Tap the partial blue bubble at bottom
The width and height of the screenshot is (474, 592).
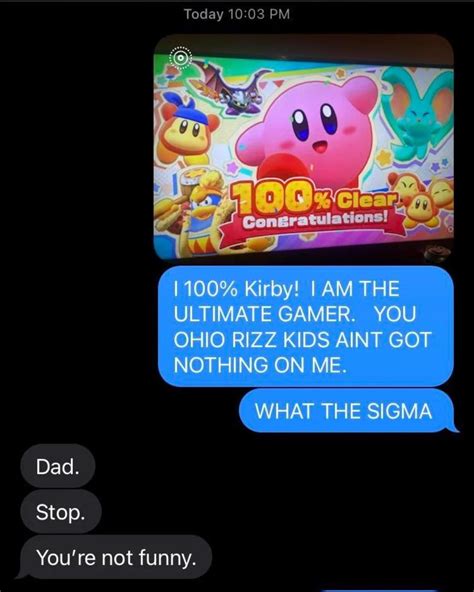point(380,590)
